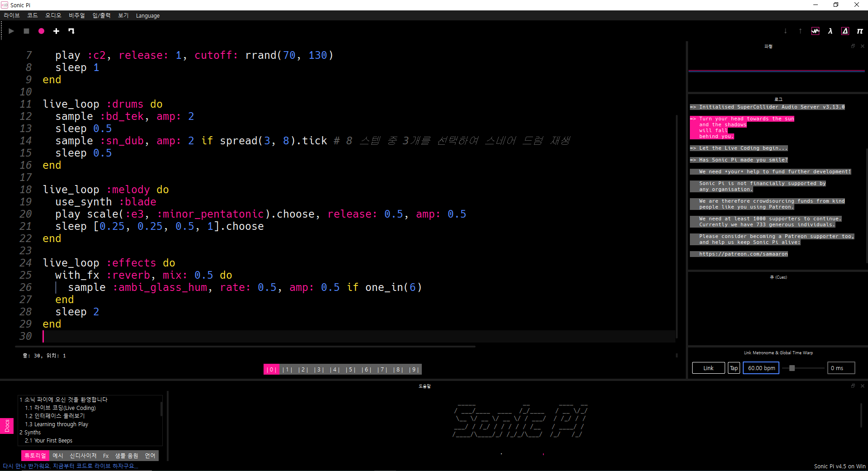Enable the Link tempo sync button
Image resolution: width=868 pixels, height=471 pixels.
[708, 368]
